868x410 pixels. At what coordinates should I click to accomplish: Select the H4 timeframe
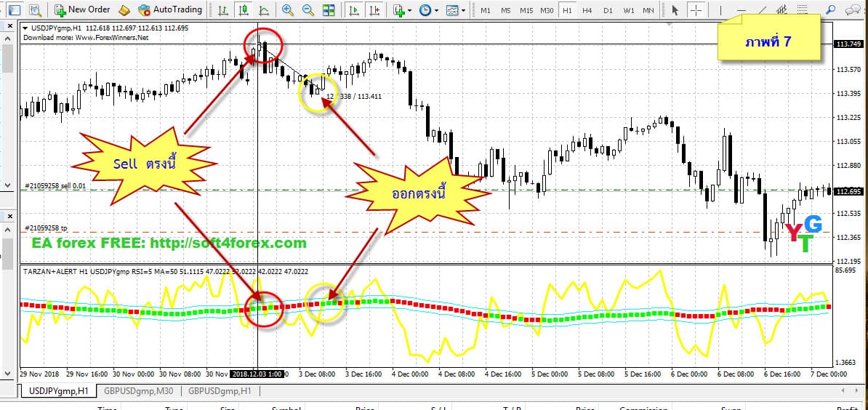587,10
